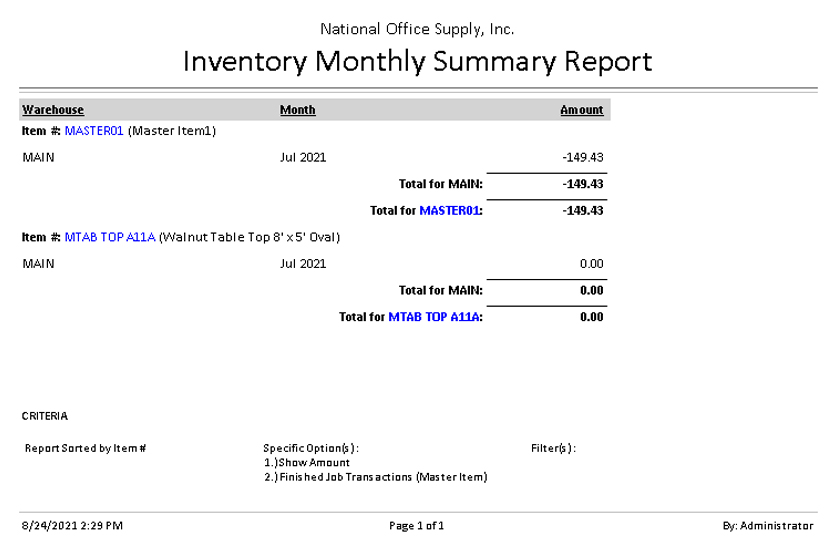Click the CRITERIA heading

(x=44, y=414)
